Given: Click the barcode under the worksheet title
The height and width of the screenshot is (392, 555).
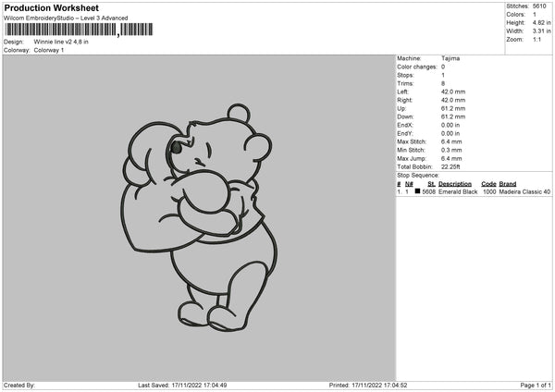Looking at the screenshot, I should pyautogui.click(x=79, y=30).
